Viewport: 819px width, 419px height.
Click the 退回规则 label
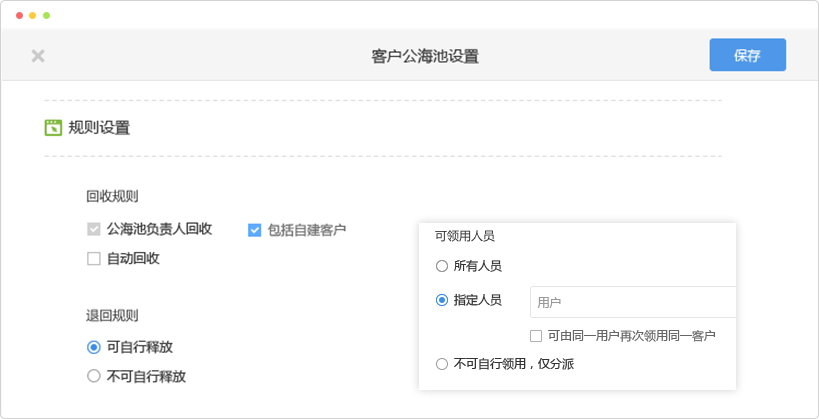[112, 315]
